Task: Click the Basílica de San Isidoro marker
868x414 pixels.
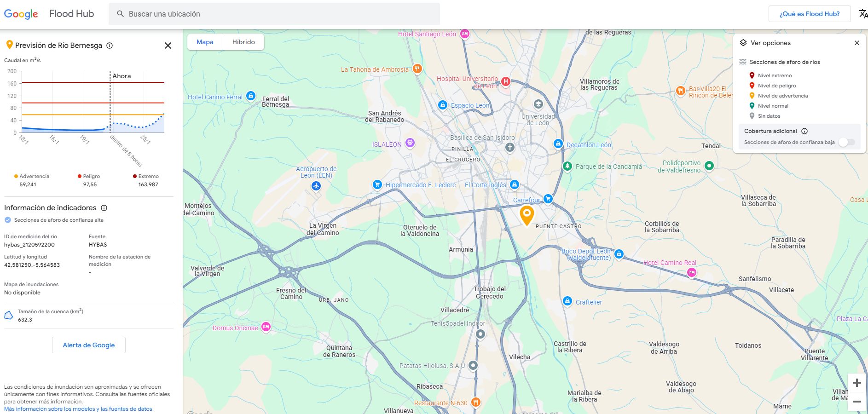Action: coord(509,147)
